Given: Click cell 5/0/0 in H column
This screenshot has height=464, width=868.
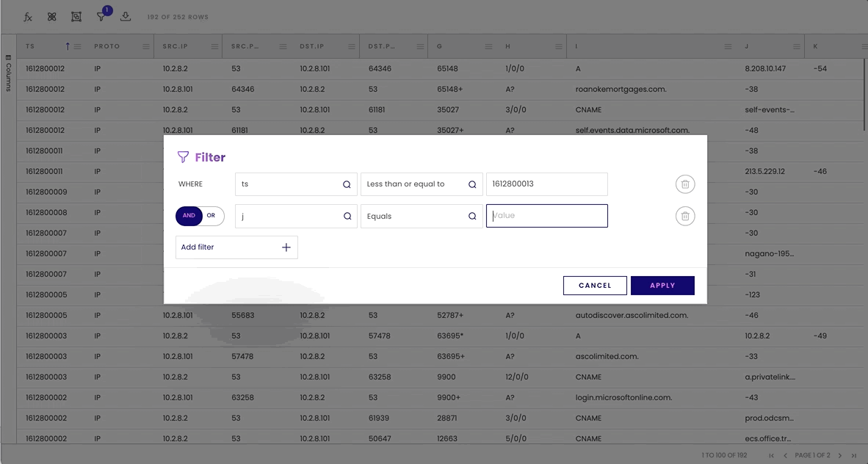Looking at the screenshot, I should 515,438.
